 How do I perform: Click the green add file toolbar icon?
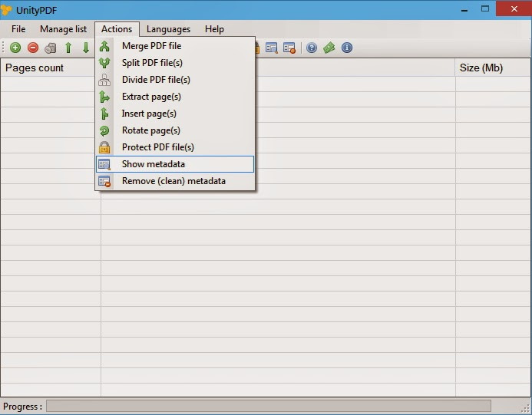point(15,48)
